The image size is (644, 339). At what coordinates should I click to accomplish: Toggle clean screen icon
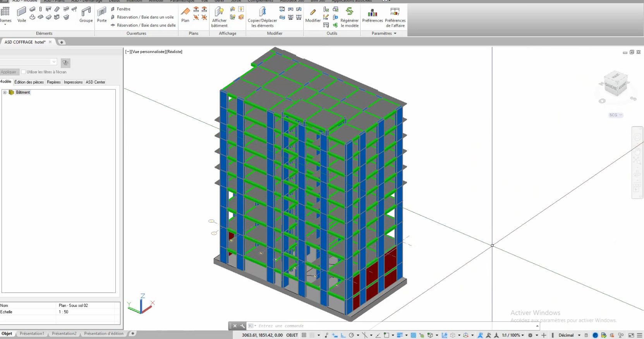tap(631, 335)
